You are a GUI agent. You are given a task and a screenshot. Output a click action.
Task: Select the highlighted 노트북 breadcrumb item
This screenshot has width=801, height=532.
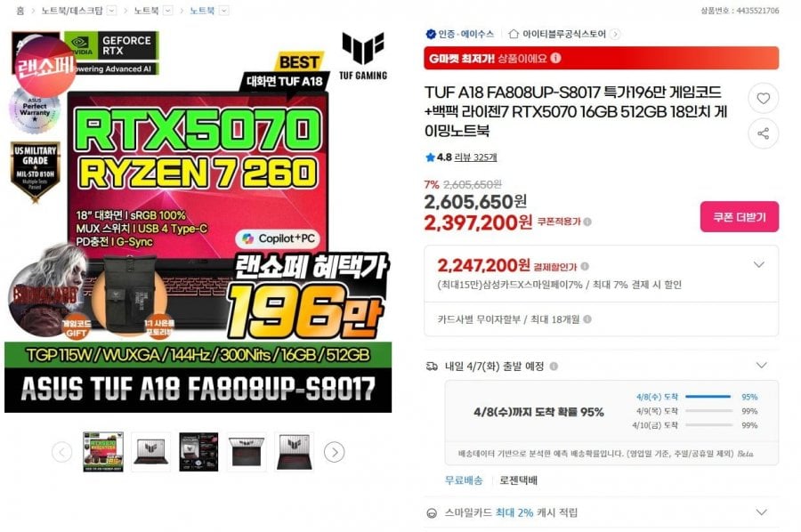click(202, 10)
